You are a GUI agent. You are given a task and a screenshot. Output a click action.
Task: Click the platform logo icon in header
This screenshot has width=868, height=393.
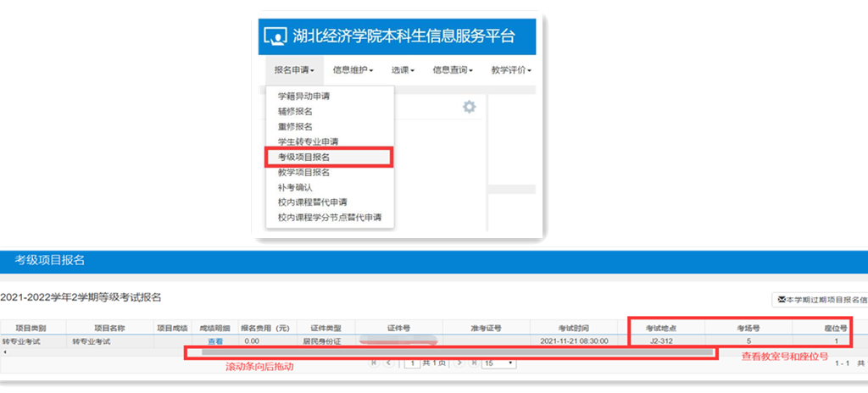pyautogui.click(x=277, y=37)
